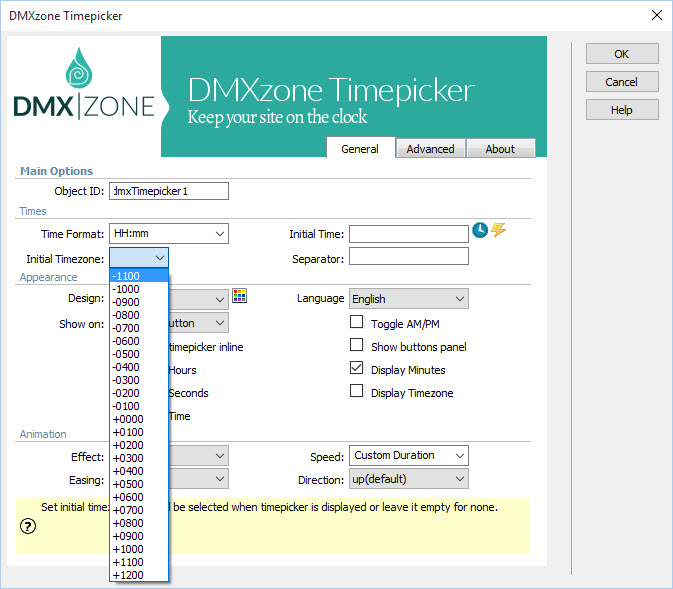
Task: Select the +0700 timezone entry
Action: tap(139, 510)
